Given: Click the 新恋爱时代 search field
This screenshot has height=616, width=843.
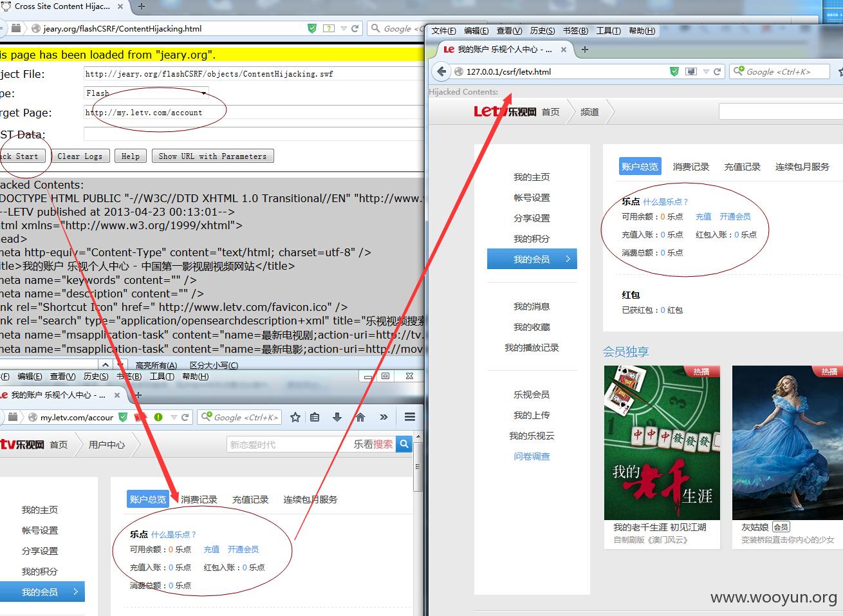Looking at the screenshot, I should click(290, 444).
